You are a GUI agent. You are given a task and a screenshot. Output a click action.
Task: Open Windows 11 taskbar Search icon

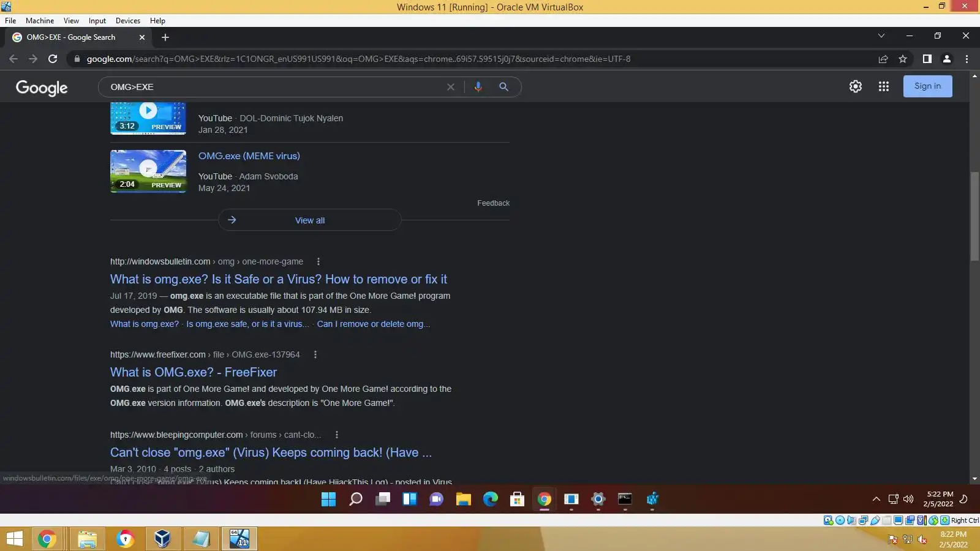tap(355, 500)
